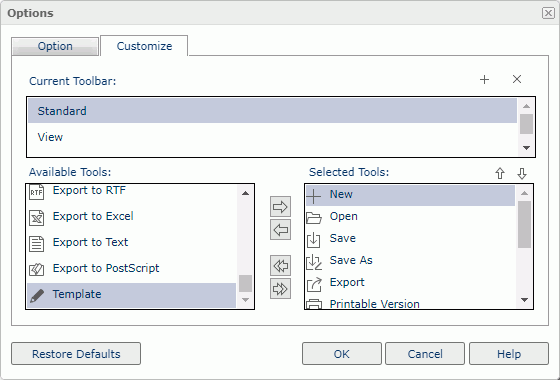Click the Export share-arrow icon
This screenshot has height=380, width=560.
[314, 284]
